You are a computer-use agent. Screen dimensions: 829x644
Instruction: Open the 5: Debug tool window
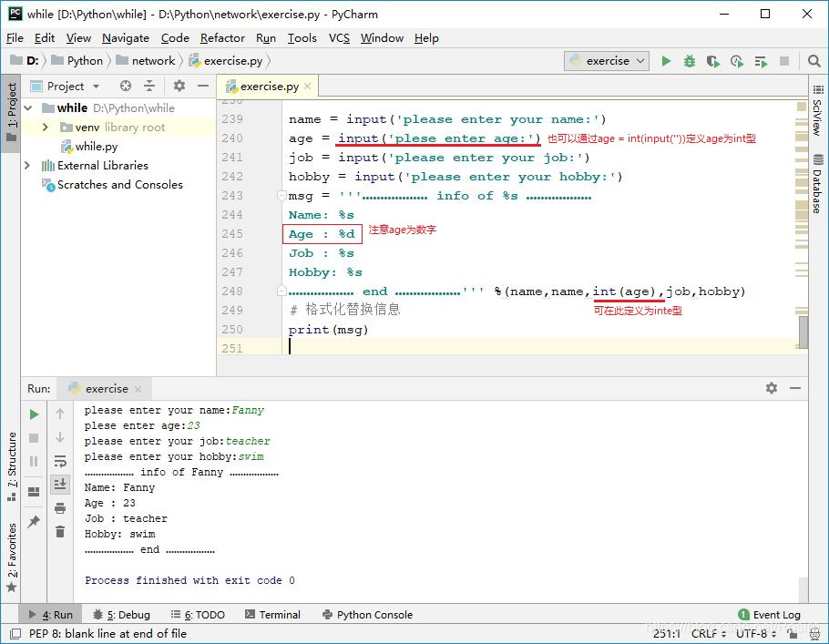coord(121,614)
